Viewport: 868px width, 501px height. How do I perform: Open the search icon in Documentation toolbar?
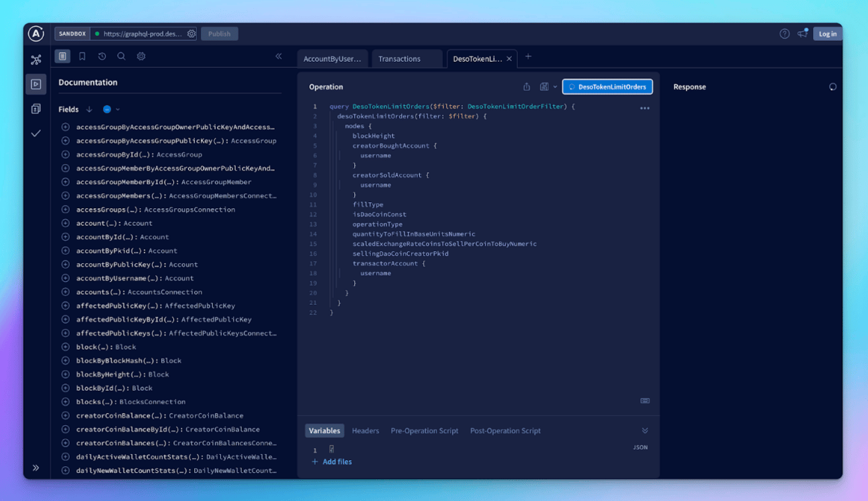click(x=122, y=56)
